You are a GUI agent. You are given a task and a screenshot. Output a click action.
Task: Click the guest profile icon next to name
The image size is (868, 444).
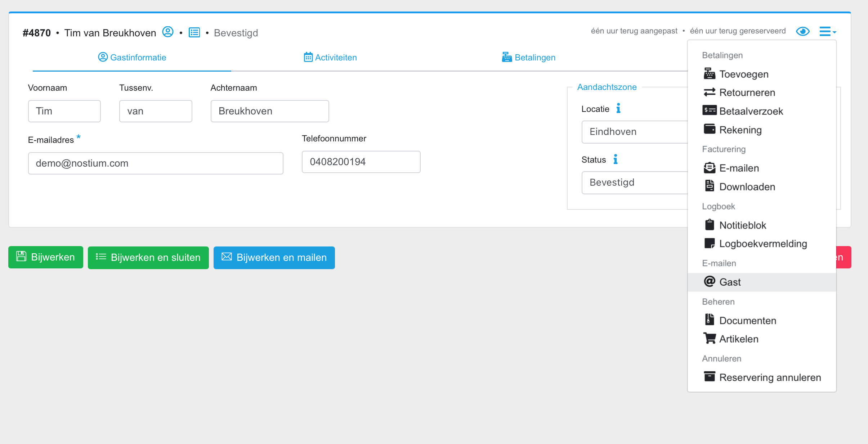coord(168,32)
